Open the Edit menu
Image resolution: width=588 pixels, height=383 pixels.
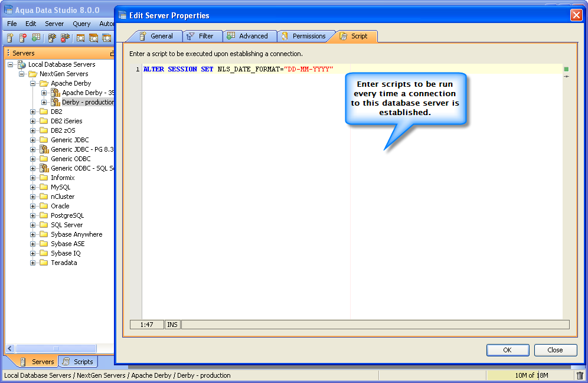click(31, 24)
